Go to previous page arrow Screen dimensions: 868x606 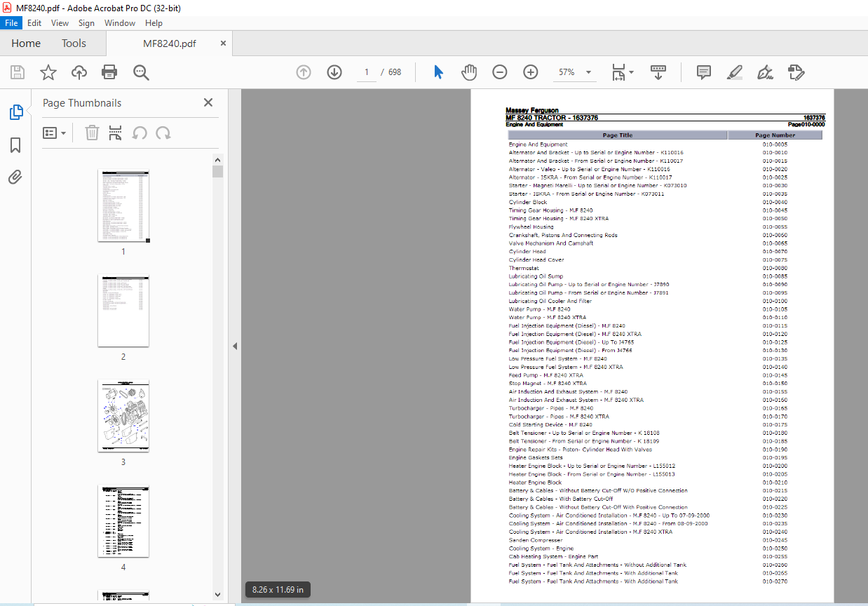(303, 72)
